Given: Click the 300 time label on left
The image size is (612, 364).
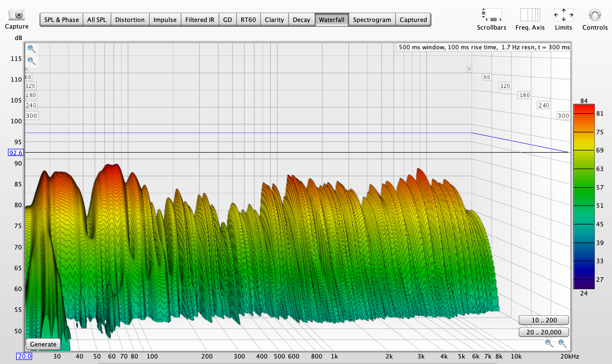Looking at the screenshot, I should point(32,116).
